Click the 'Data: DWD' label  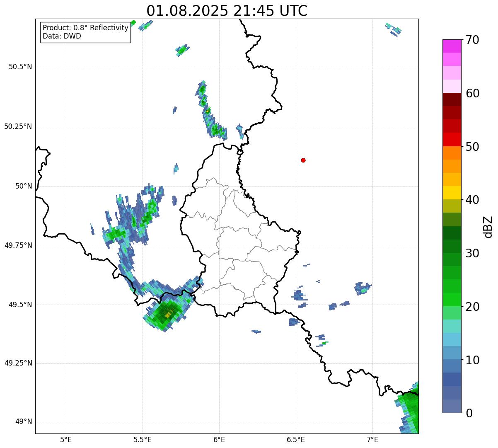point(62,36)
